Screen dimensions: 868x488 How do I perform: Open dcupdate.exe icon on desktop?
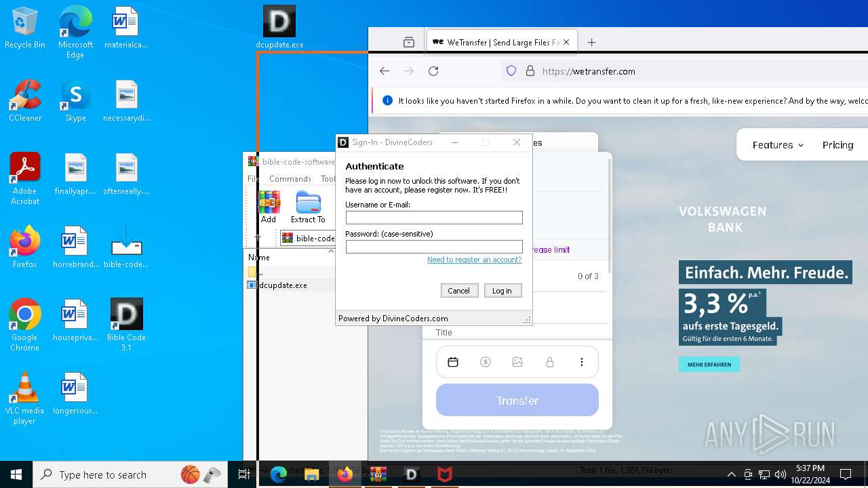[x=279, y=27]
